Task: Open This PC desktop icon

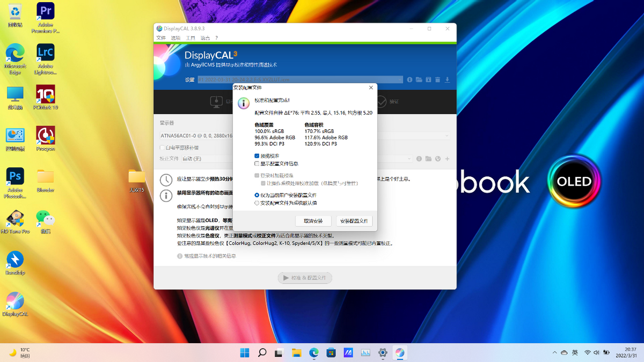Action: coord(15,98)
